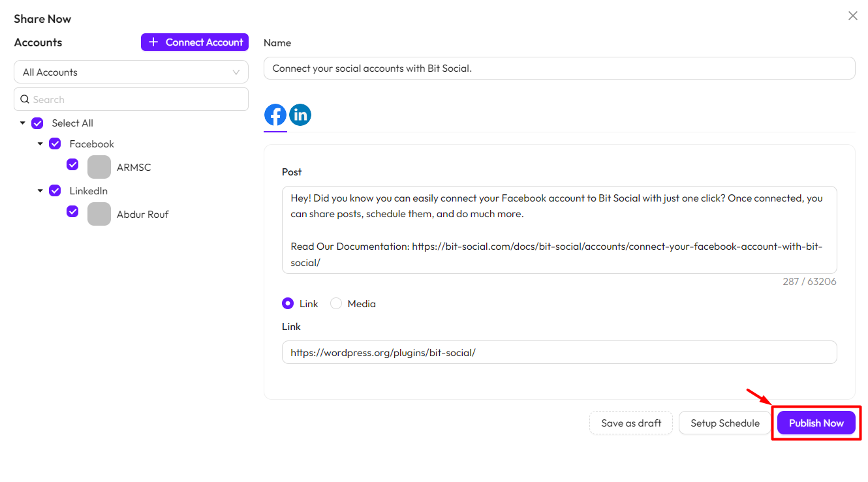Click the Facebook tree label
Image resolution: width=868 pixels, height=482 pixels.
tap(92, 144)
